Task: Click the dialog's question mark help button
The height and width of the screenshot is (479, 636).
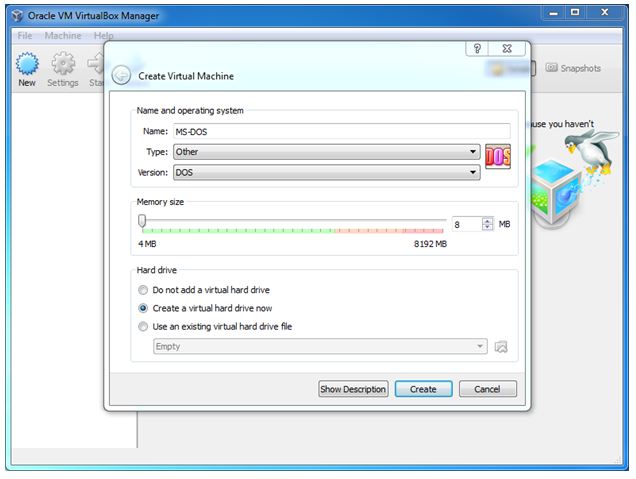Action: [479, 48]
